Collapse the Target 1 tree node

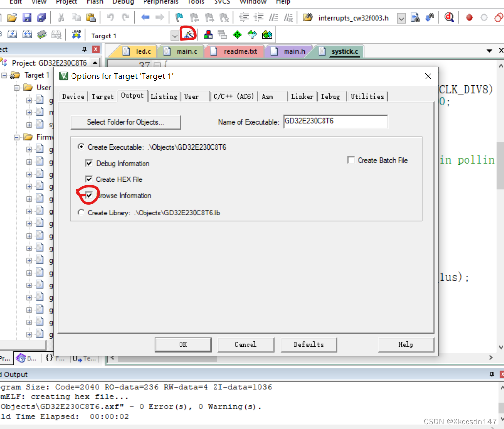(4, 76)
